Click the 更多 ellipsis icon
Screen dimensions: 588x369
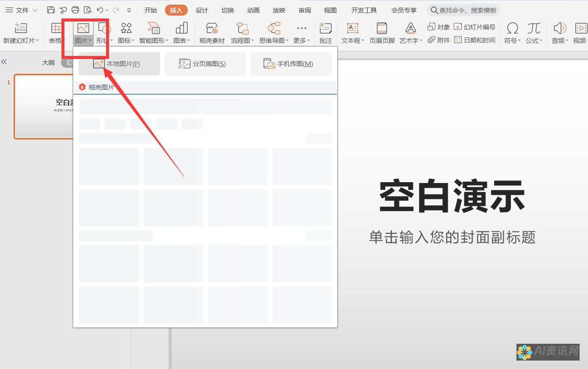pos(301,28)
